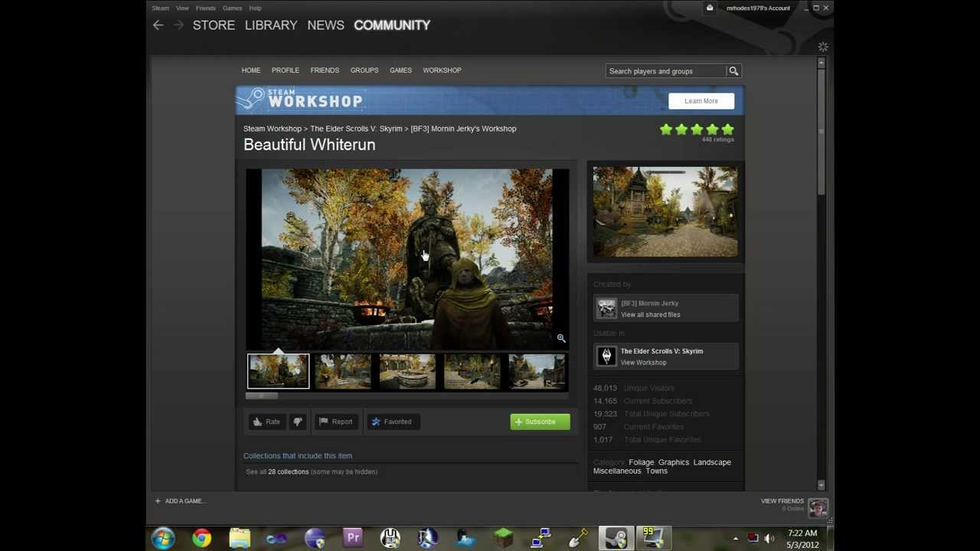
Task: Click the back navigation arrow
Action: coord(158,25)
